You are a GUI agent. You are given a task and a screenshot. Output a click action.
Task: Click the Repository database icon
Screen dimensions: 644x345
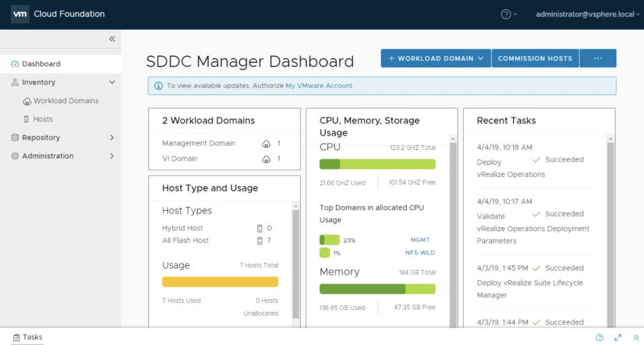point(15,138)
